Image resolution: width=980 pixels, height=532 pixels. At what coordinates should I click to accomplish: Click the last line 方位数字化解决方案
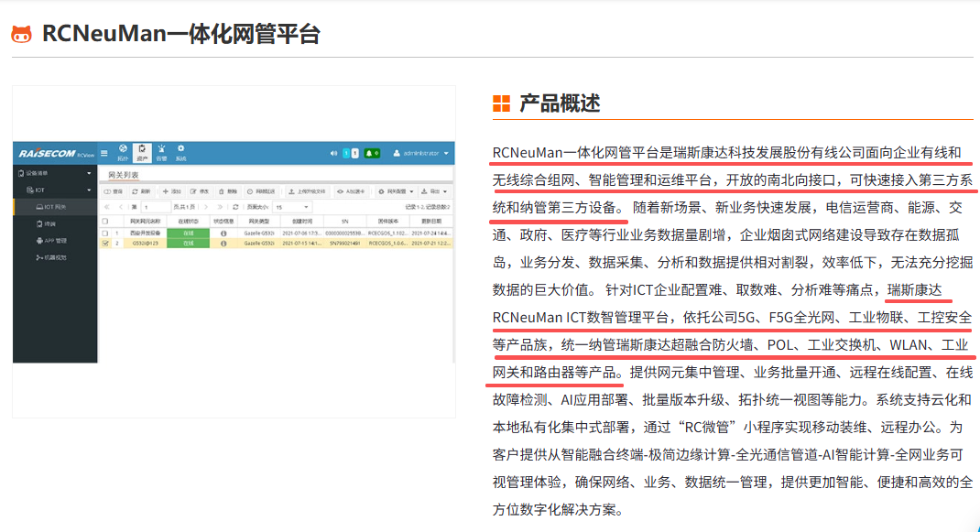pyautogui.click(x=558, y=510)
